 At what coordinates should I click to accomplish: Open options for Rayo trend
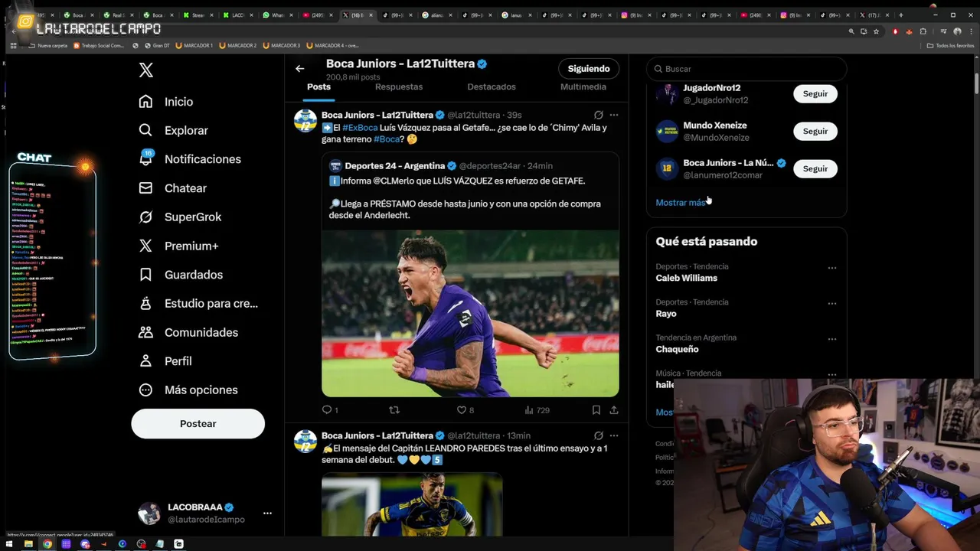pyautogui.click(x=832, y=304)
